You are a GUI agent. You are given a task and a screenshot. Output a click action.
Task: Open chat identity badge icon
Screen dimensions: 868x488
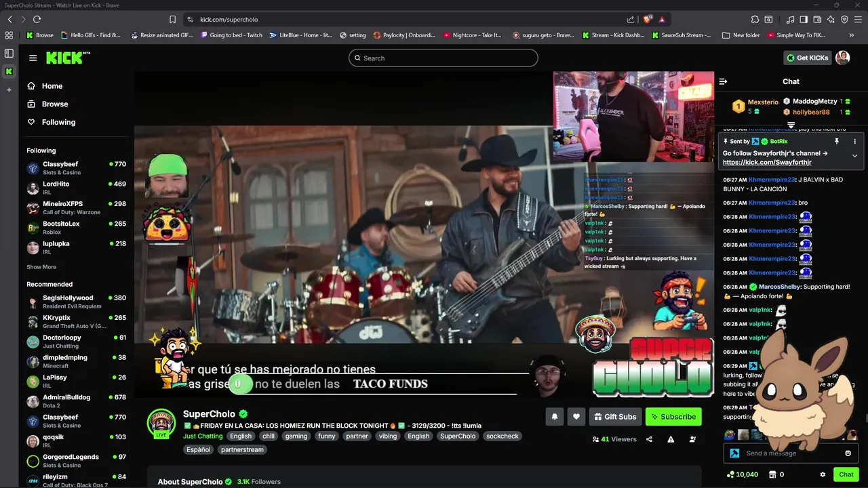pyautogui.click(x=734, y=453)
